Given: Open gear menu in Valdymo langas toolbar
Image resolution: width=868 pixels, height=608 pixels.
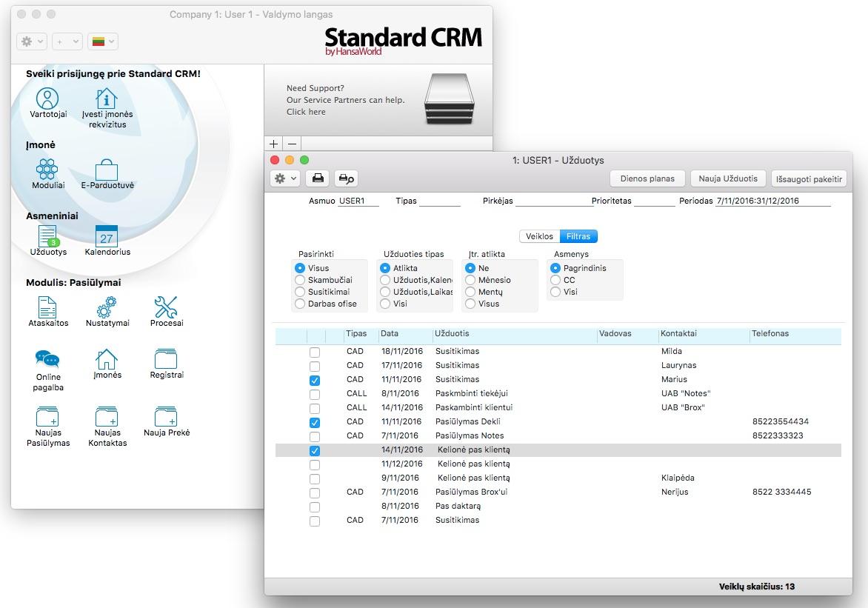Looking at the screenshot, I should click(x=32, y=41).
